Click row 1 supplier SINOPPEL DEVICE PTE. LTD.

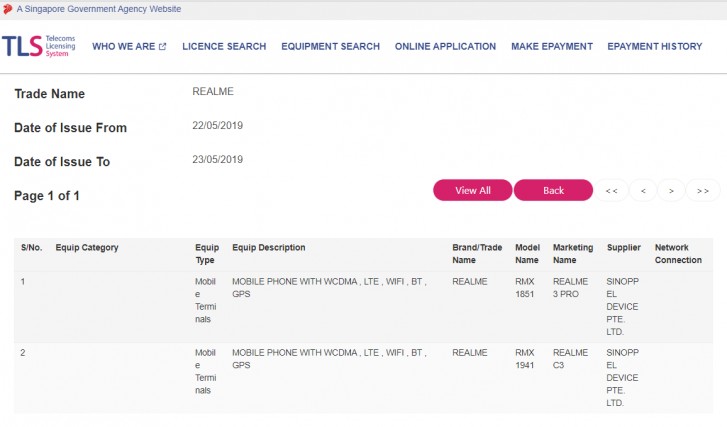(622, 306)
